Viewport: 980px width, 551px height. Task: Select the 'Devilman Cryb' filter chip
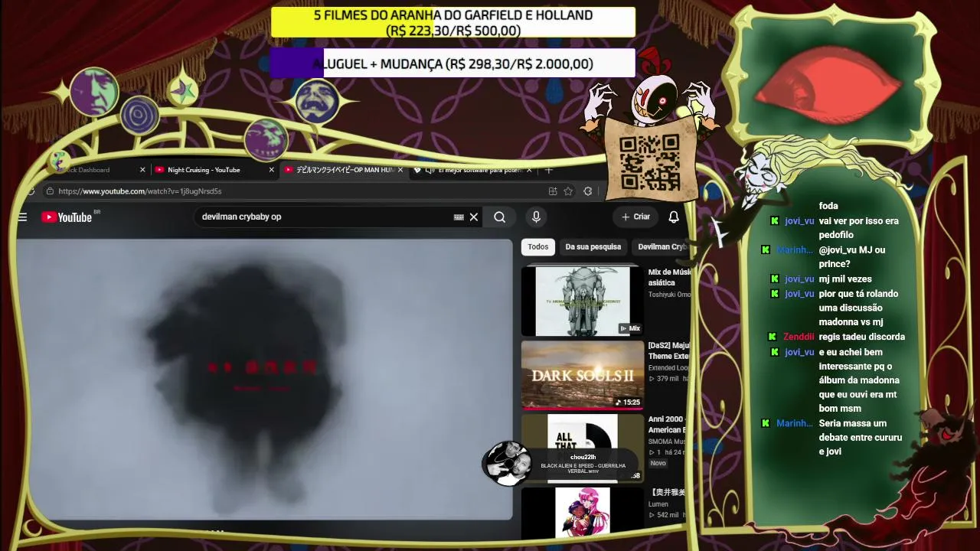click(x=661, y=247)
